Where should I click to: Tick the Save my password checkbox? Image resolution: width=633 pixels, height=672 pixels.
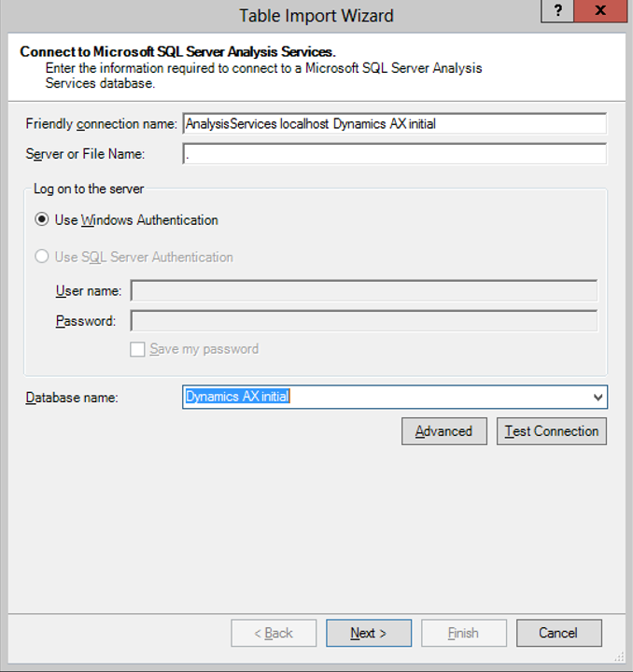point(138,349)
